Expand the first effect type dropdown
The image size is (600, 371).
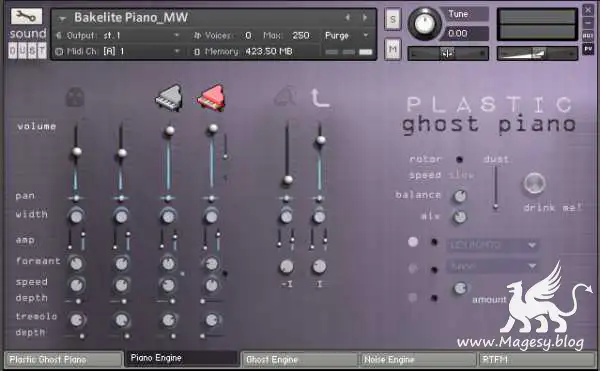pos(493,245)
